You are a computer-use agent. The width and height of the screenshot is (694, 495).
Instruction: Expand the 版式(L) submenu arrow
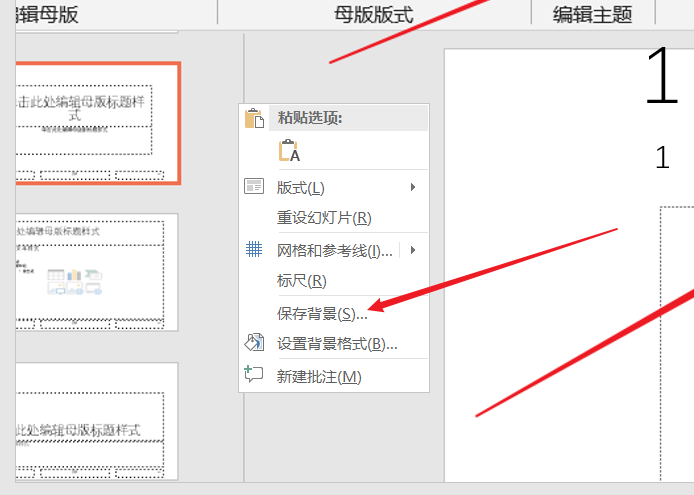tap(413, 187)
